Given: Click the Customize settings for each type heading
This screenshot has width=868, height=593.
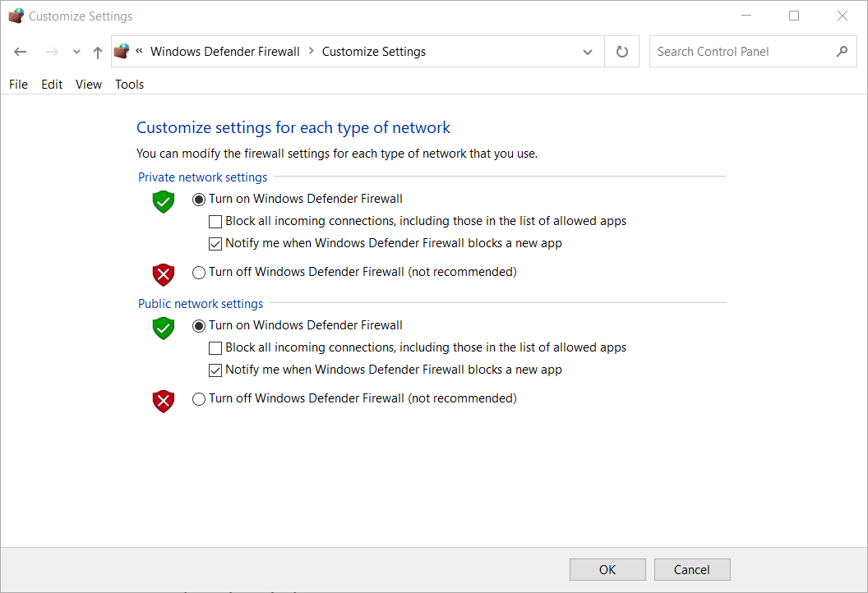Looking at the screenshot, I should [x=293, y=128].
